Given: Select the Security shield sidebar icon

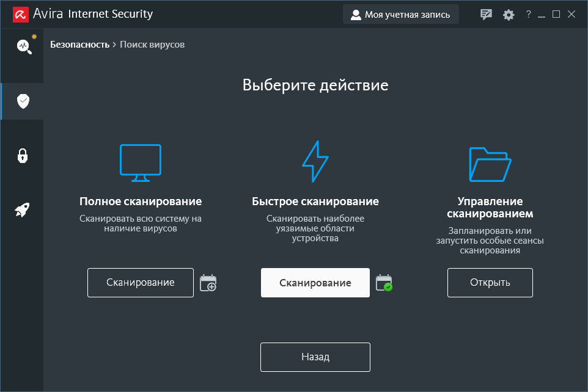Looking at the screenshot, I should tap(23, 101).
